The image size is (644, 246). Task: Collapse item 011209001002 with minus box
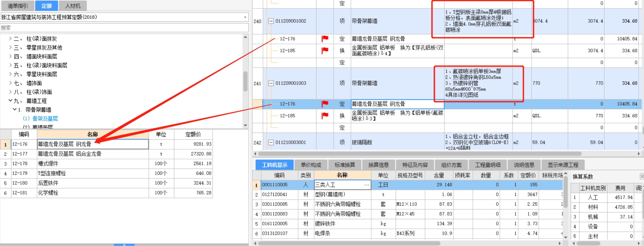pos(271,21)
